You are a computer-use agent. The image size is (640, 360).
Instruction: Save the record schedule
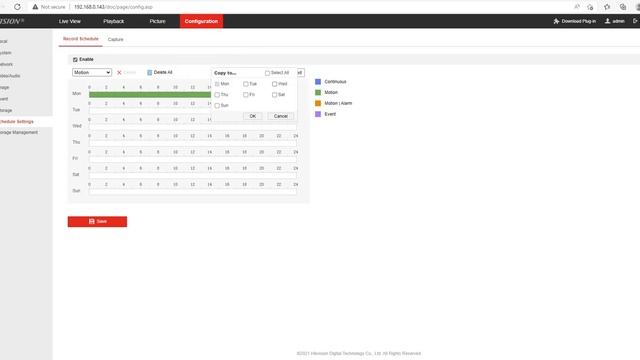[x=97, y=222]
